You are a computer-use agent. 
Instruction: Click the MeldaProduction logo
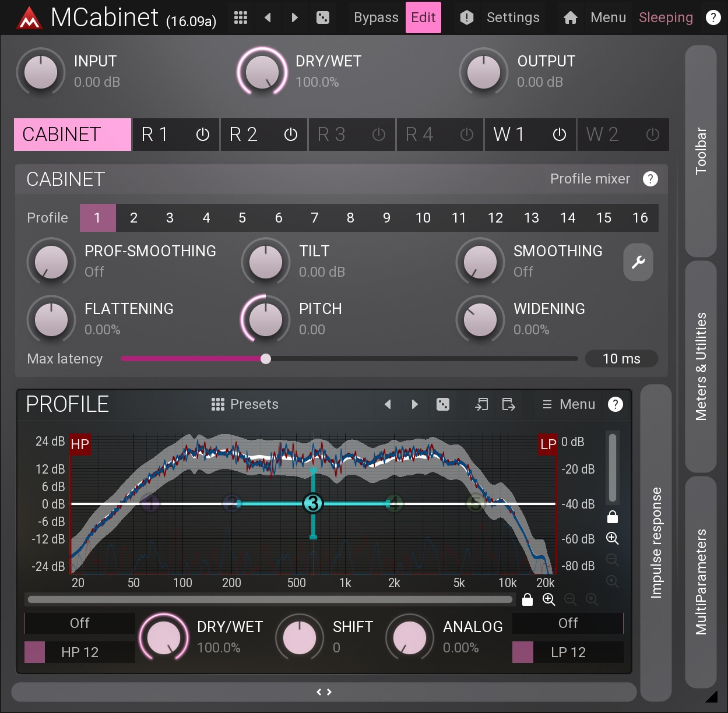coord(29,19)
